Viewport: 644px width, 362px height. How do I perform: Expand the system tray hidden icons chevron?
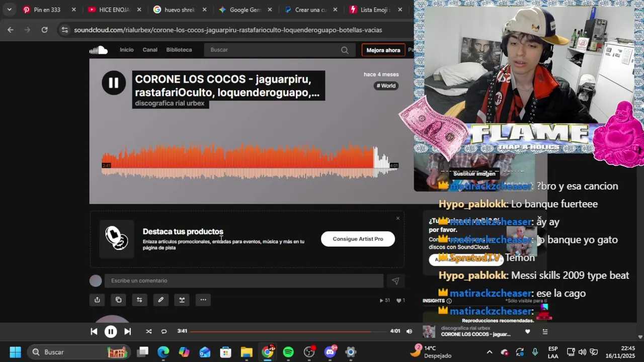coord(489,352)
